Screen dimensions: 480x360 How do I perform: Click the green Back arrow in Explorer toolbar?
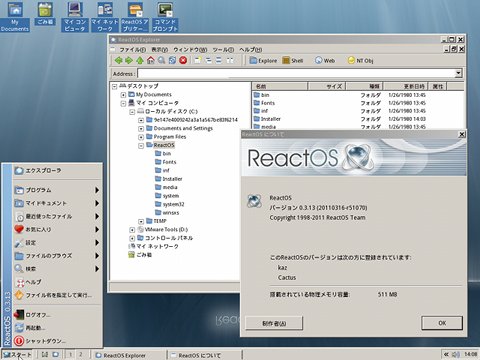click(x=118, y=60)
